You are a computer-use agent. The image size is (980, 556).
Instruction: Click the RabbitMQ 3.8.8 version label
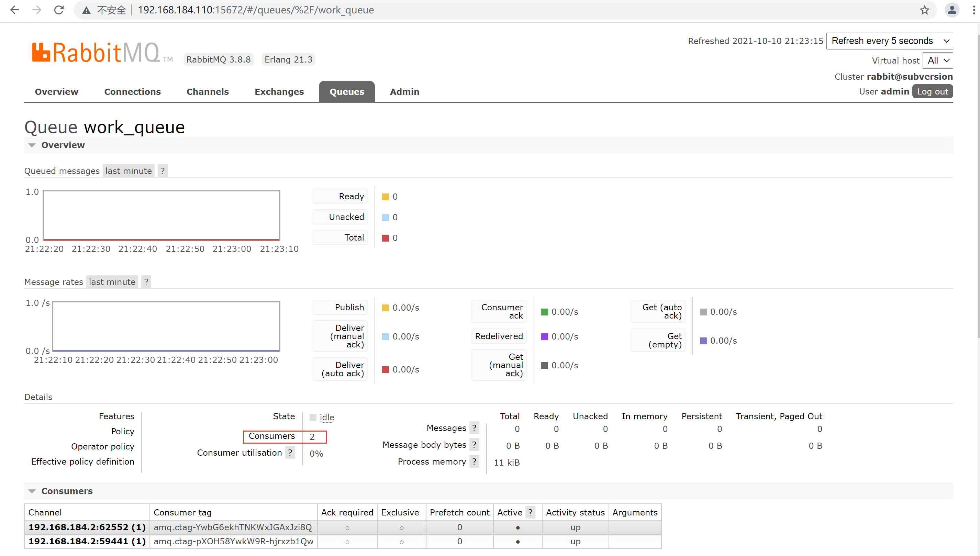(219, 59)
